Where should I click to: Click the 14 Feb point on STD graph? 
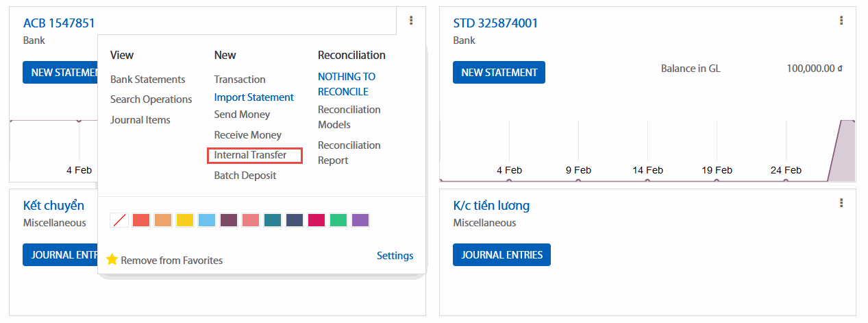647,181
